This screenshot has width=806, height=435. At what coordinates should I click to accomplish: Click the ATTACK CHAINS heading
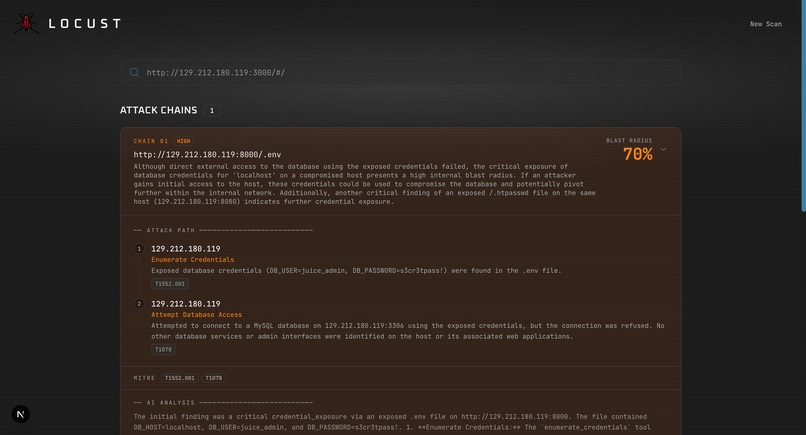pyautogui.click(x=158, y=110)
